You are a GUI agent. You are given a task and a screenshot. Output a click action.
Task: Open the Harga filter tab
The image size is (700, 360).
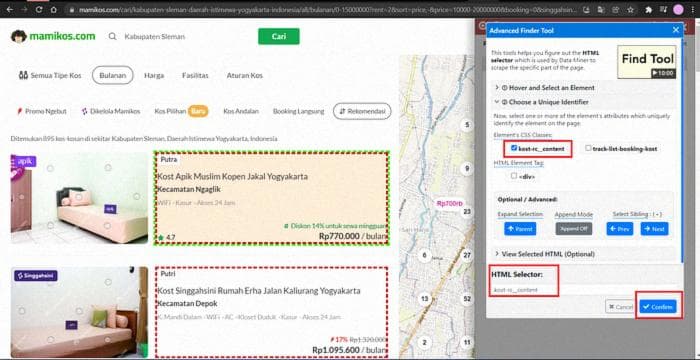[x=154, y=75]
